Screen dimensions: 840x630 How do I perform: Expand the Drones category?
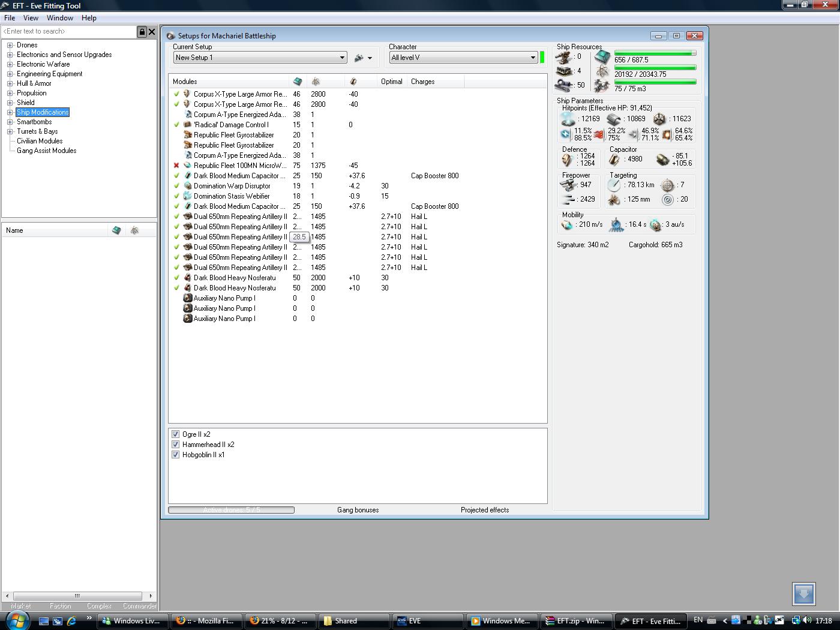[x=10, y=45]
